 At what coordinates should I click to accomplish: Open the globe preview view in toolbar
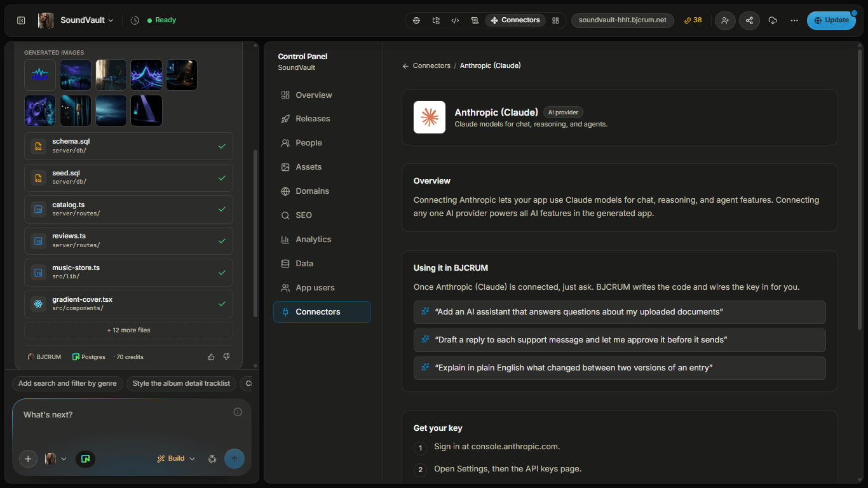[x=416, y=20]
